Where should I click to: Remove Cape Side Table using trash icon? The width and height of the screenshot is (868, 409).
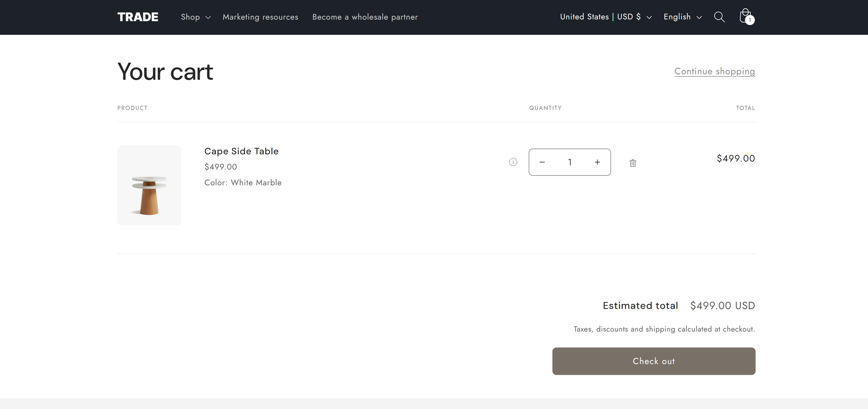(x=633, y=162)
